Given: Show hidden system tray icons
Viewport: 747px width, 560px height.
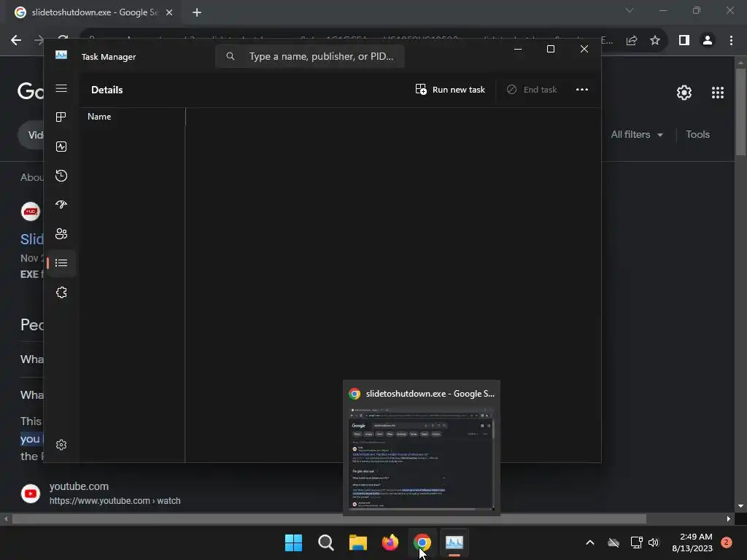Looking at the screenshot, I should click(589, 542).
